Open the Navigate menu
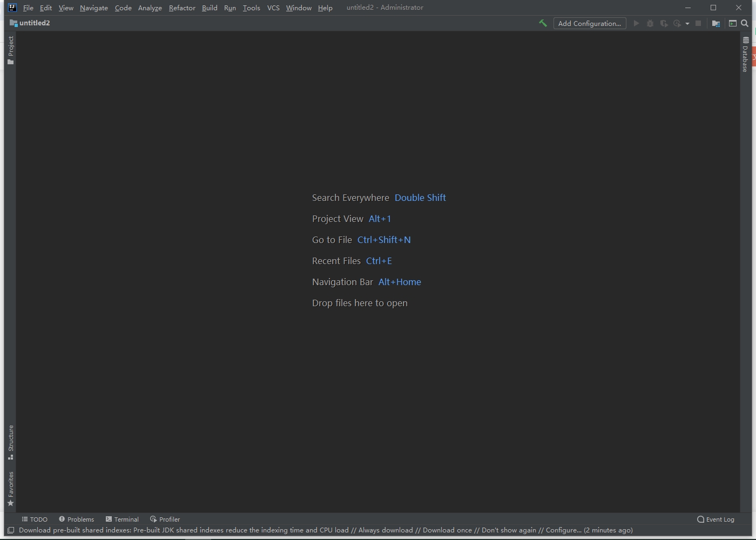The height and width of the screenshot is (540, 756). coord(94,8)
